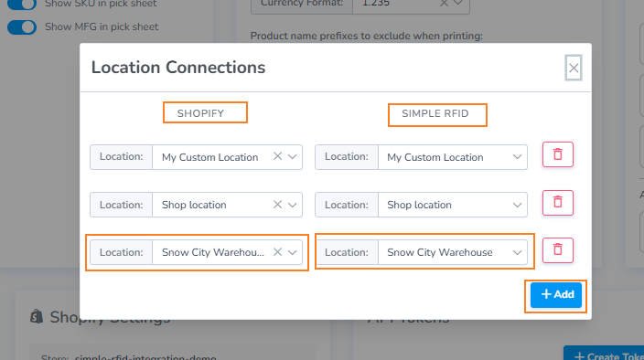Expand Shopify Shop location dropdown arrow
The image size is (644, 360).
(x=293, y=205)
